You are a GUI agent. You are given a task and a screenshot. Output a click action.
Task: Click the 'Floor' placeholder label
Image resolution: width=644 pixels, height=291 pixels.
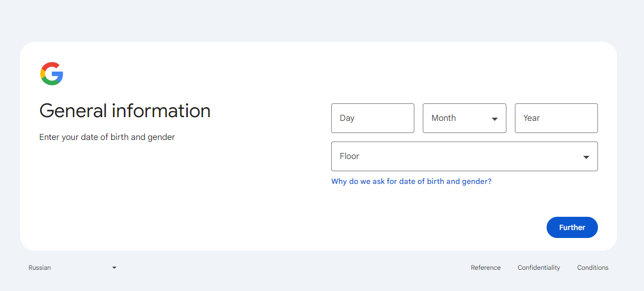click(x=349, y=156)
